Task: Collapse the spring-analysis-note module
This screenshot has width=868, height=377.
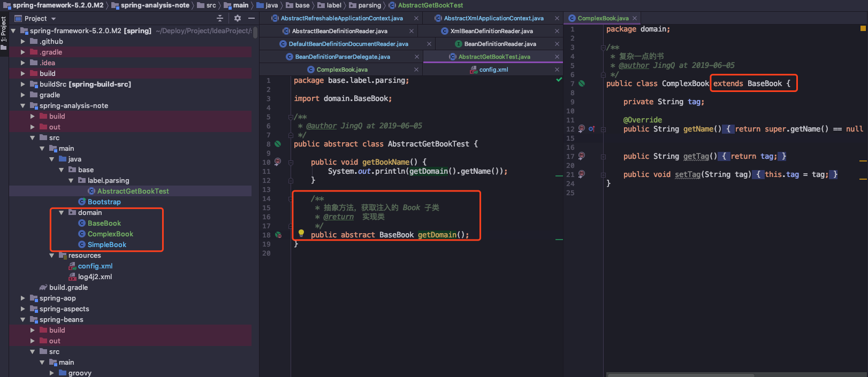Action: (x=22, y=105)
